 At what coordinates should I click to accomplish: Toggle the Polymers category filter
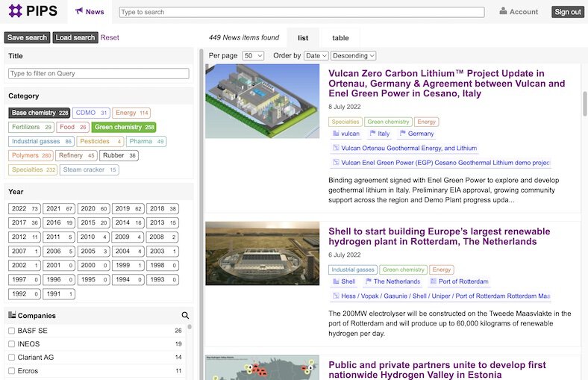(31, 155)
